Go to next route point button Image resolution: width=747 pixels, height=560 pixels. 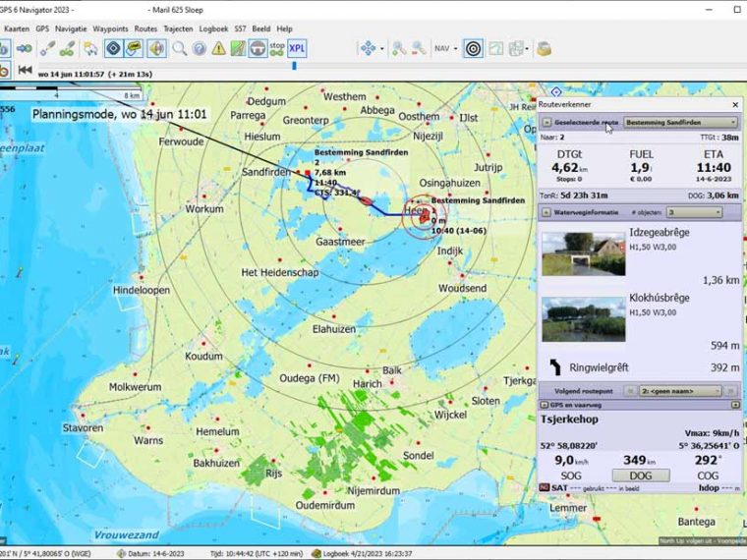730,391
